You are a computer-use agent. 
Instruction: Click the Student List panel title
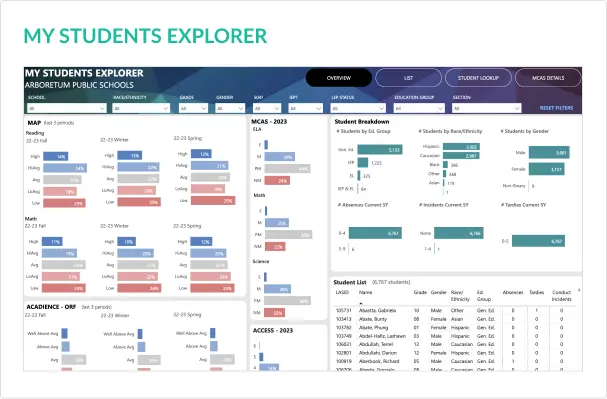(350, 282)
